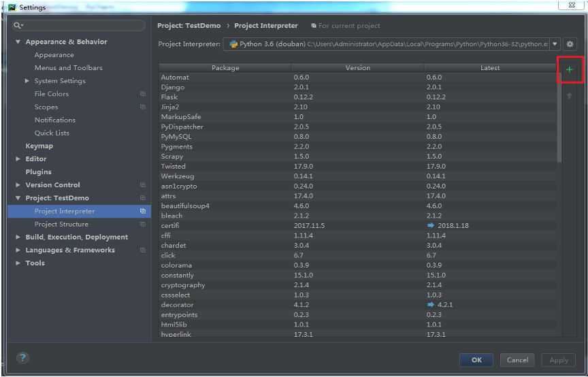The width and height of the screenshot is (588, 377).
Task: Collapse the Appearance & Behavior section
Action: 18,42
